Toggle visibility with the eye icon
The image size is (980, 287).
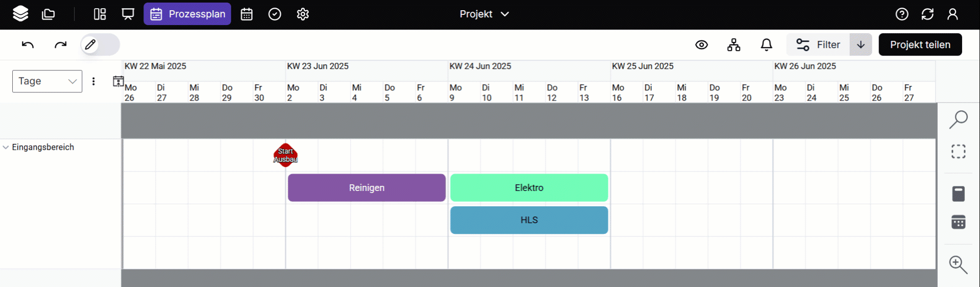pos(701,45)
